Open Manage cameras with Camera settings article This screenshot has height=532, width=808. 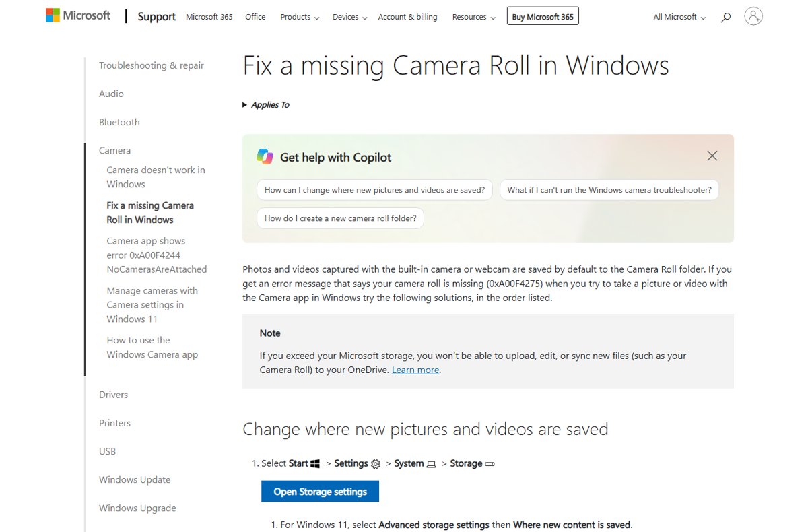pyautogui.click(x=152, y=305)
